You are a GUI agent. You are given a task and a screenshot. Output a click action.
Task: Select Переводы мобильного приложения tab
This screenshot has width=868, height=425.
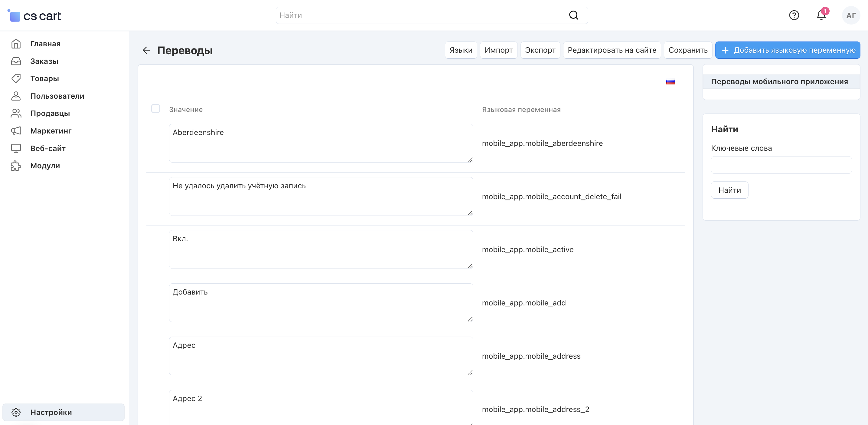click(779, 82)
